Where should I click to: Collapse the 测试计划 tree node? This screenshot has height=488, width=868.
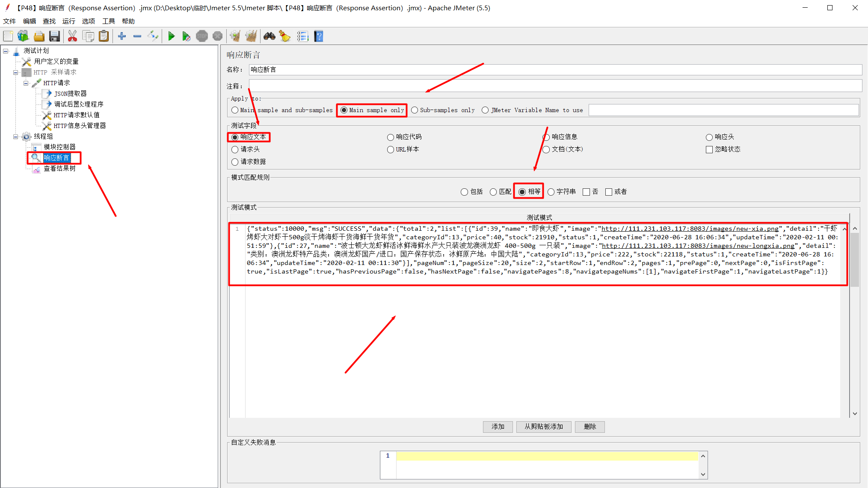[6, 51]
